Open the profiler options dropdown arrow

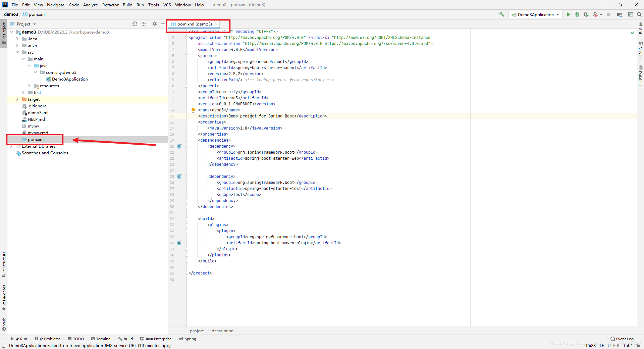point(601,14)
